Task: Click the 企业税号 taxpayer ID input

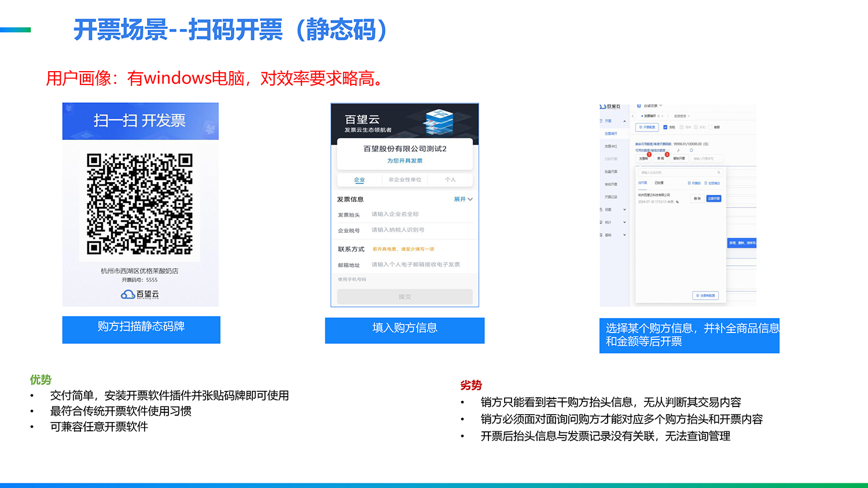Action: point(422,230)
